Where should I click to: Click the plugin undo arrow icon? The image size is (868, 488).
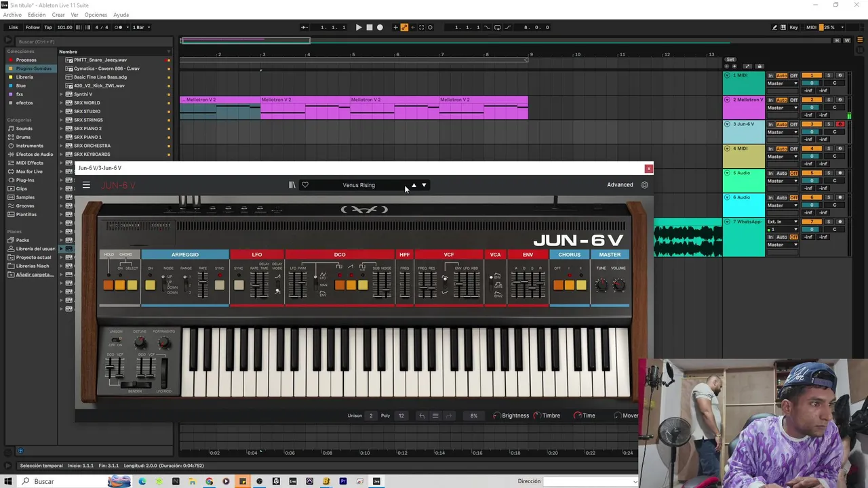tap(422, 415)
